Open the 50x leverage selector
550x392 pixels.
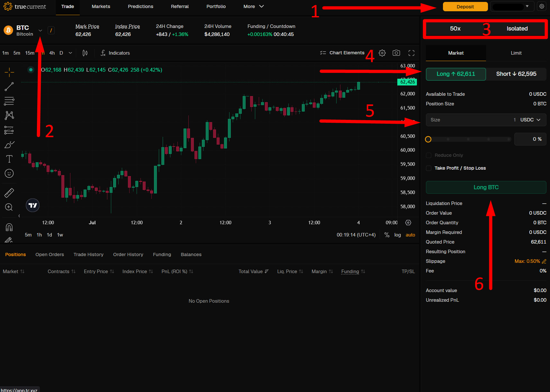(455, 29)
